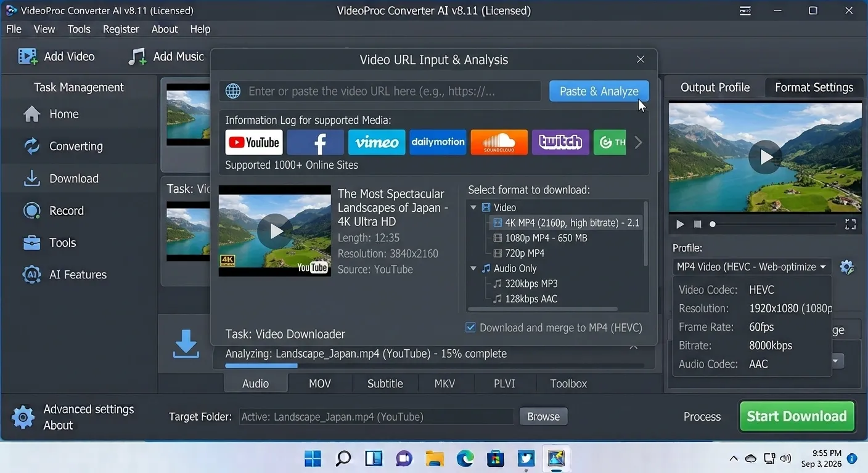Show hidden system tray icons chevron
The height and width of the screenshot is (473, 868).
tap(733, 458)
